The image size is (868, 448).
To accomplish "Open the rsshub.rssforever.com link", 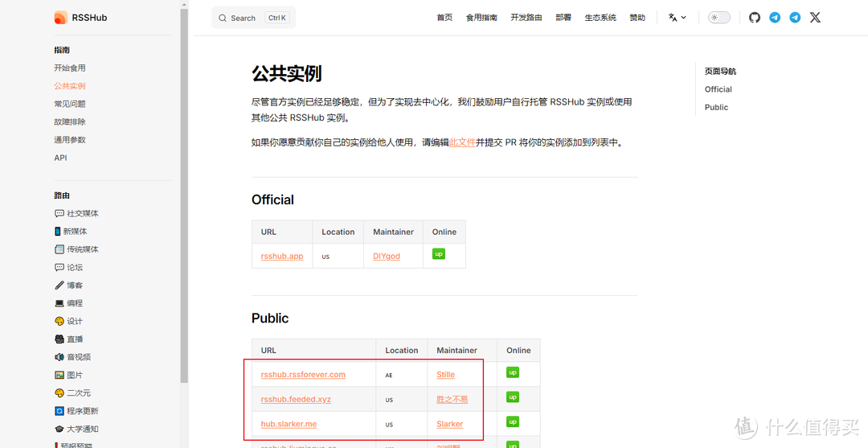I will (303, 374).
